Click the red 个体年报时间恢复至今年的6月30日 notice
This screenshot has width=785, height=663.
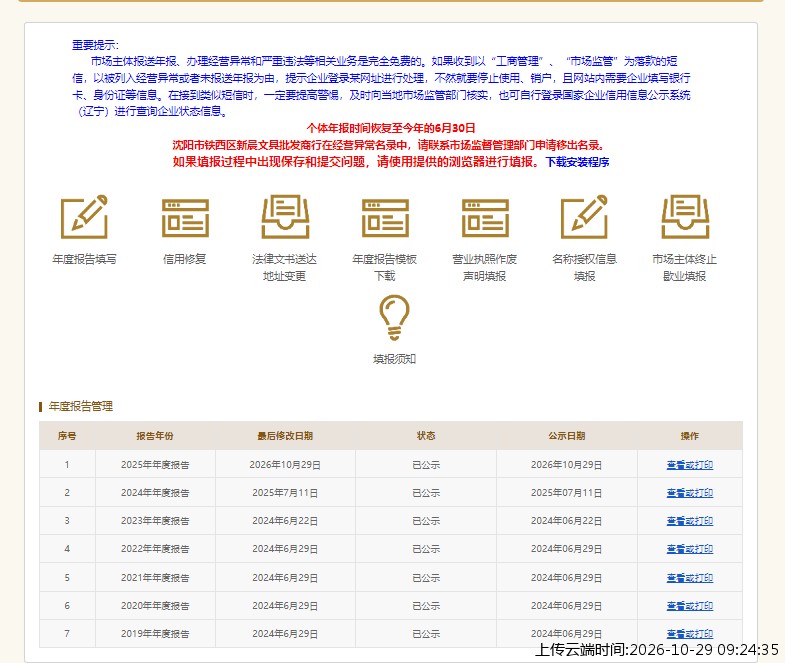[x=391, y=128]
